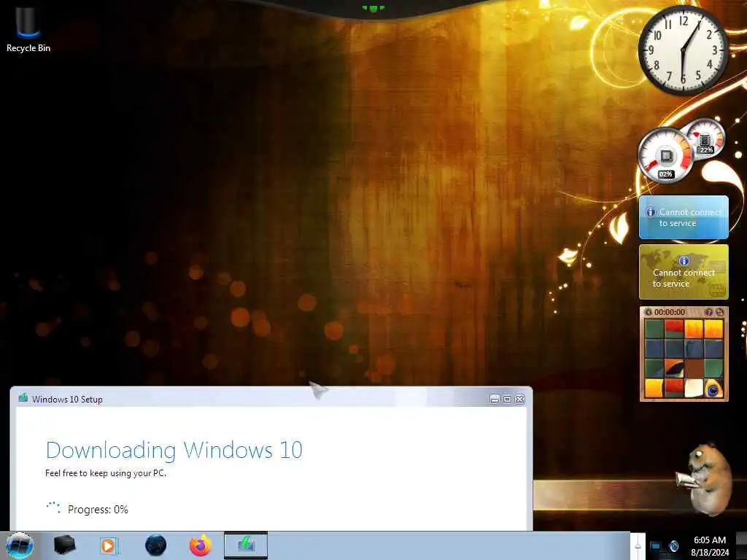The image size is (747, 560).
Task: Click the puzzle tile with the blue eye
Action: click(713, 388)
